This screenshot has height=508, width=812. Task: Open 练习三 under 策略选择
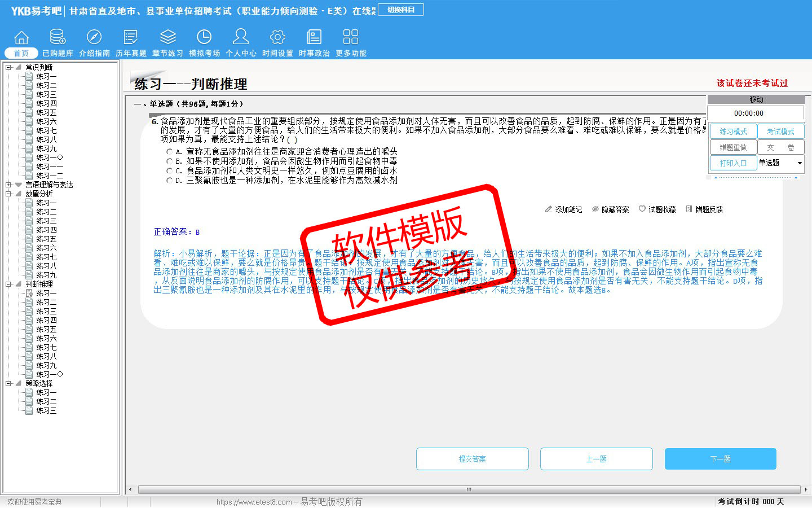[x=46, y=410]
